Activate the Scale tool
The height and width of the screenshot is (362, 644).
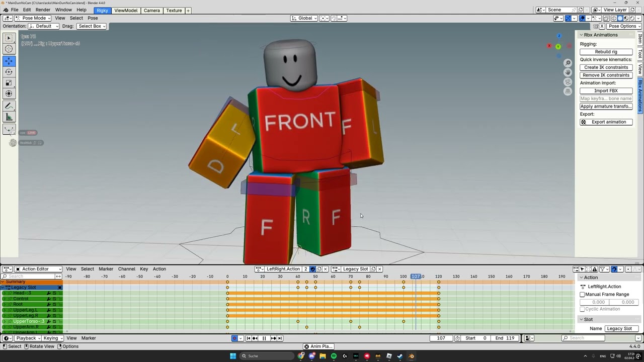click(x=9, y=83)
